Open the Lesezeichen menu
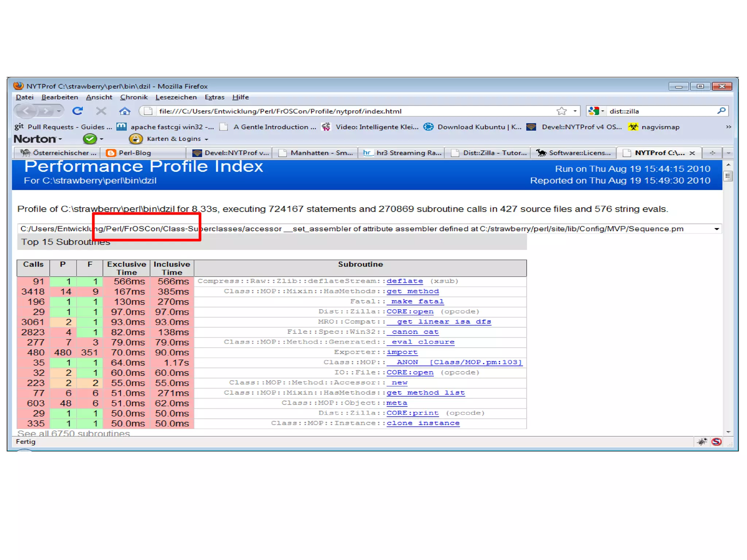The image size is (747, 560). point(176,97)
